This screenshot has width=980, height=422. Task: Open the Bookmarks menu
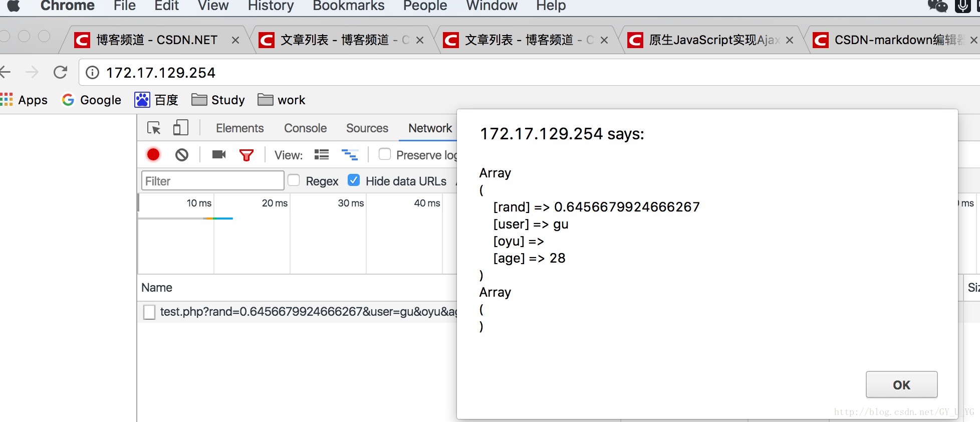point(349,6)
